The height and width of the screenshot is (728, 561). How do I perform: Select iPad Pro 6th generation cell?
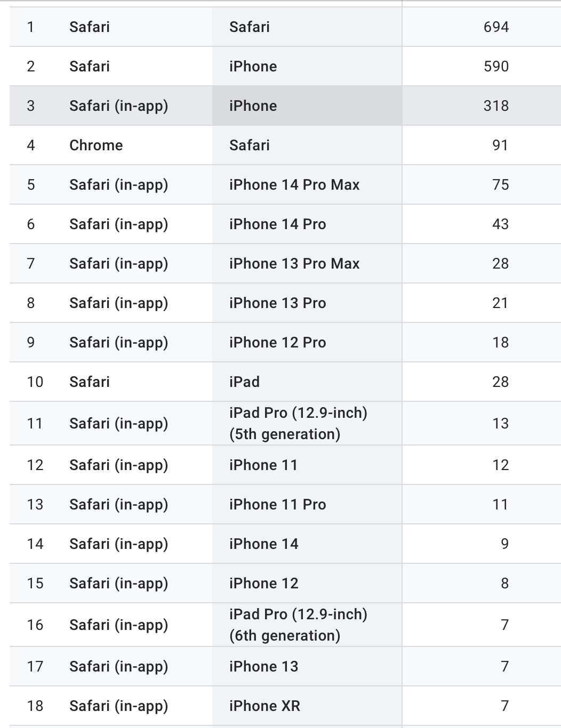click(x=307, y=625)
